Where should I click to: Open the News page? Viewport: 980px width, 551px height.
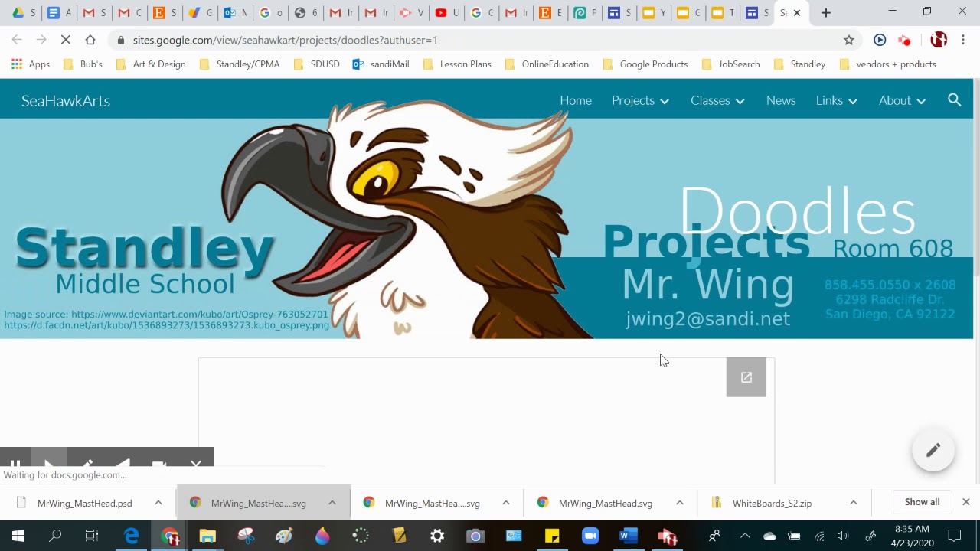pyautogui.click(x=781, y=100)
